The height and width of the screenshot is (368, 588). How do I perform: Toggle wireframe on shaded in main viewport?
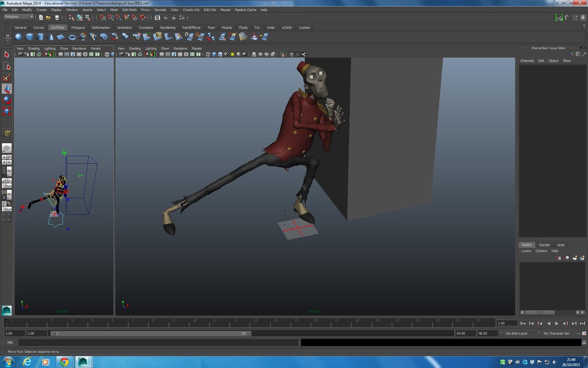tap(220, 54)
